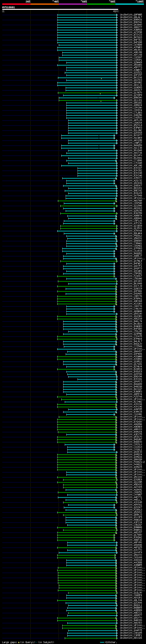Select the UniRef100_B6ISX6 label
Screen dimensions: 146x644
point(131,77)
